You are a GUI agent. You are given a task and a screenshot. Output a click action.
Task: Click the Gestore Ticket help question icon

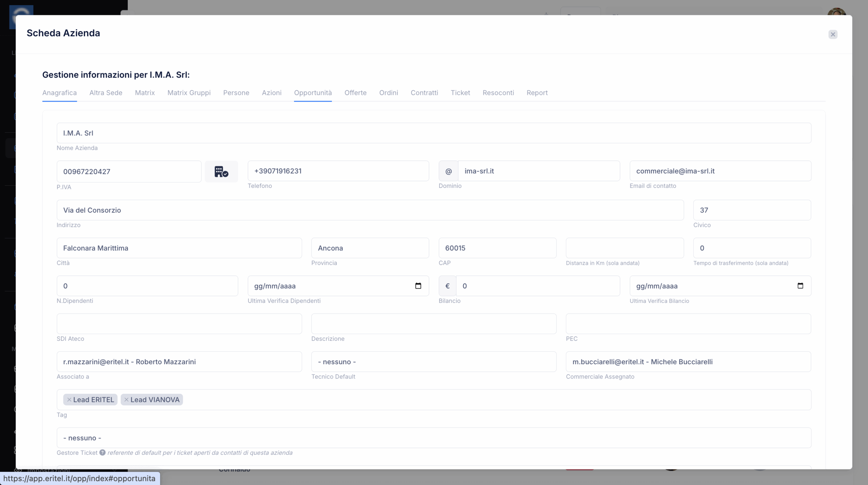click(102, 452)
